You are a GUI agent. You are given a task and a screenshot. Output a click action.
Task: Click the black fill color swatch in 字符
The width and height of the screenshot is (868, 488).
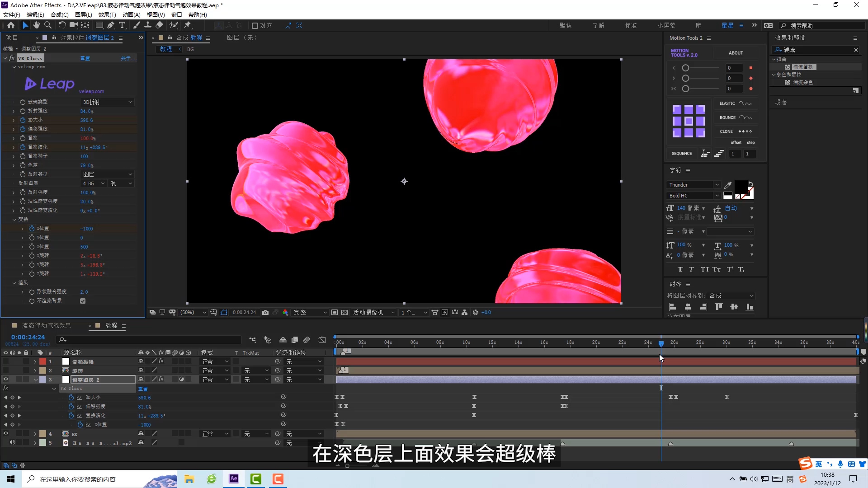click(741, 187)
